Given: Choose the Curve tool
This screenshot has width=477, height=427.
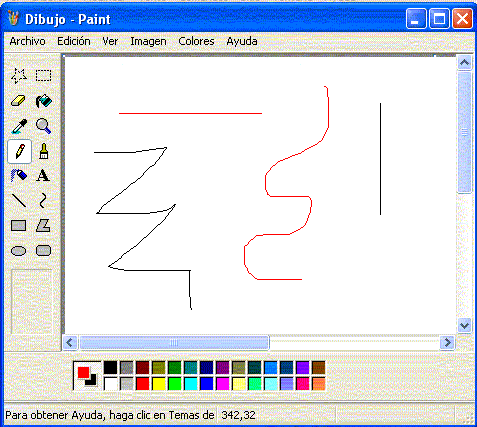Looking at the screenshot, I should pos(43,201).
